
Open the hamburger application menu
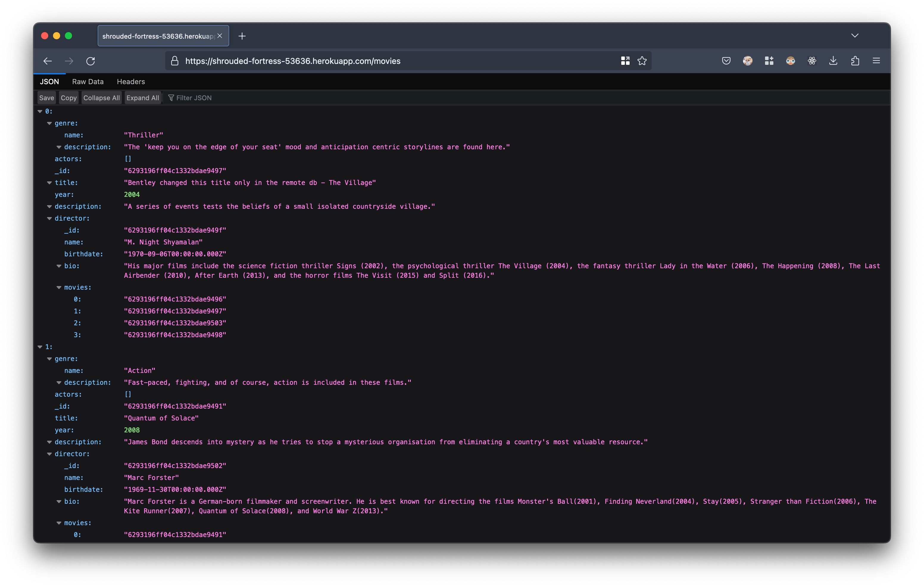pyautogui.click(x=876, y=61)
